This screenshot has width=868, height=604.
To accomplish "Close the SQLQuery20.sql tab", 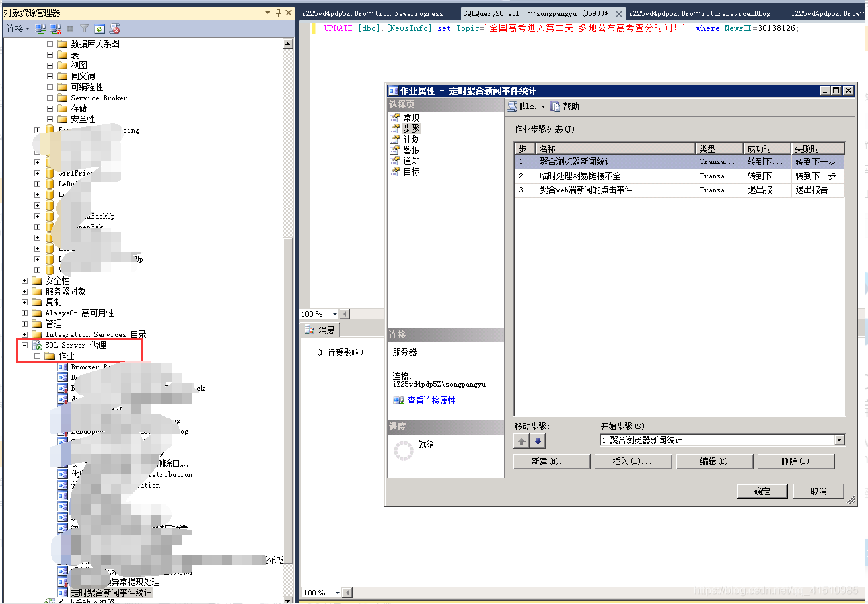I will point(619,13).
